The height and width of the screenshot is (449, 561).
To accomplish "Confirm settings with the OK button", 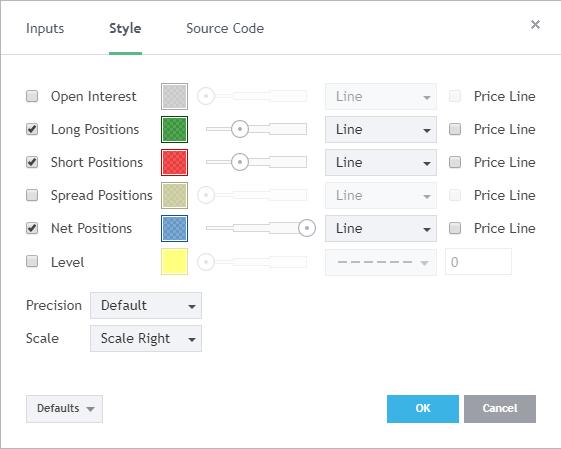I will click(x=423, y=409).
